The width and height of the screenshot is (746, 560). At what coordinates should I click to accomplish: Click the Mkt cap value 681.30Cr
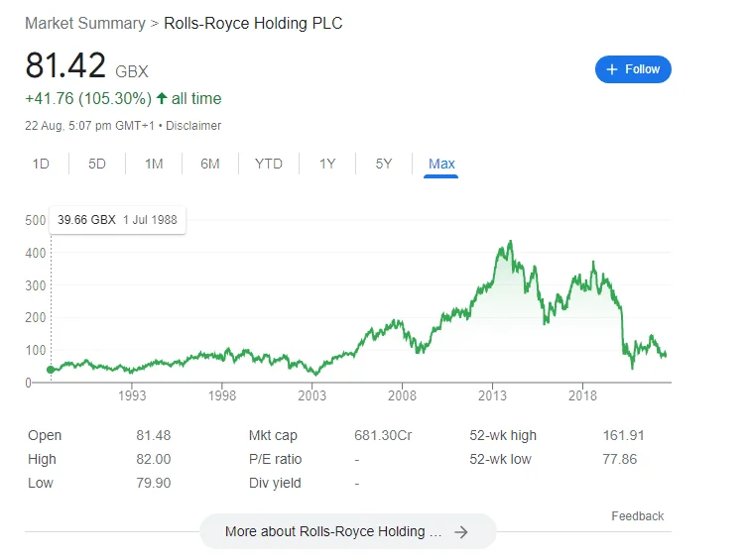[383, 435]
